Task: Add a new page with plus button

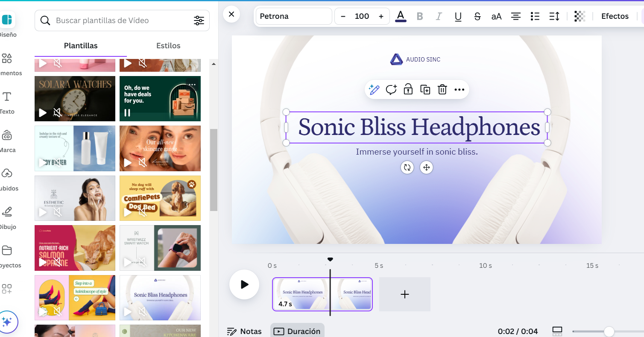Action: point(405,294)
